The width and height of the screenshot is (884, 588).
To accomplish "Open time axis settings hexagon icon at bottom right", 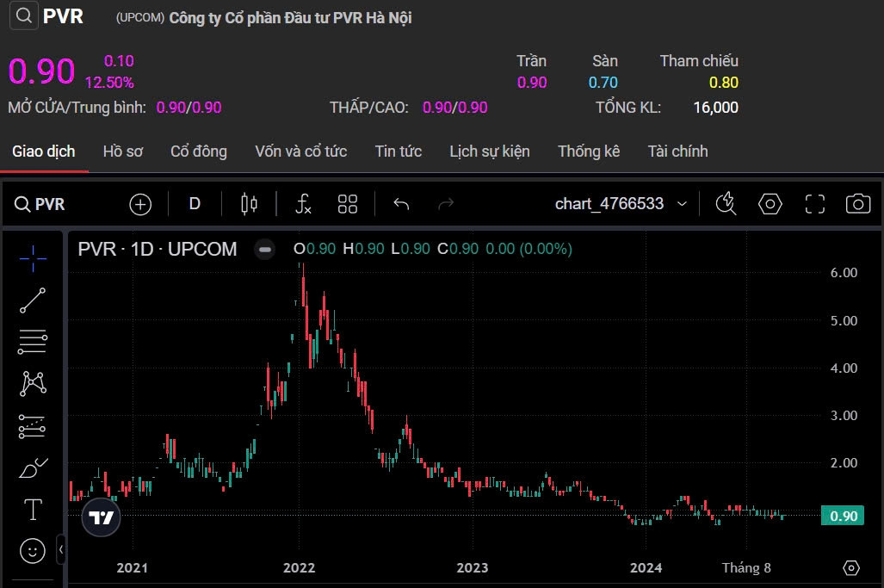I will [x=851, y=567].
